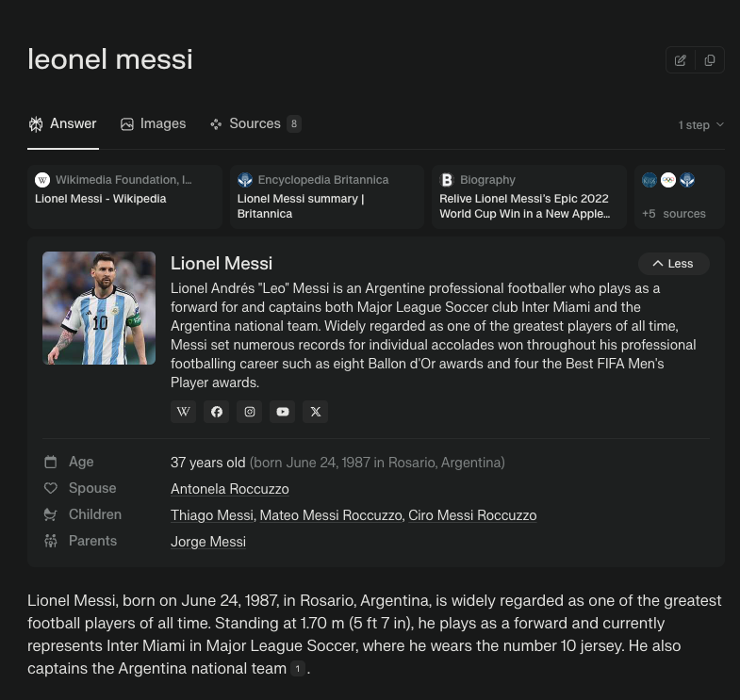Click the edit query pencil icon

coord(680,60)
